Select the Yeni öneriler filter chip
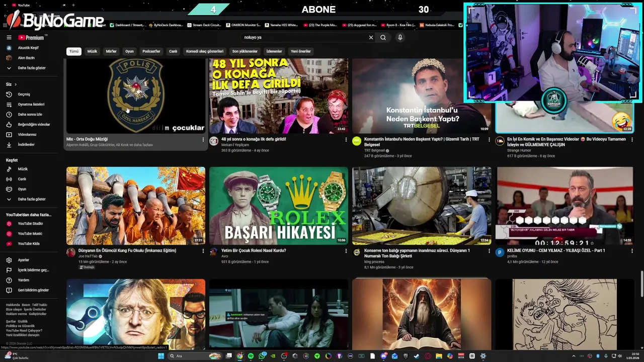644x362 pixels. tap(301, 51)
